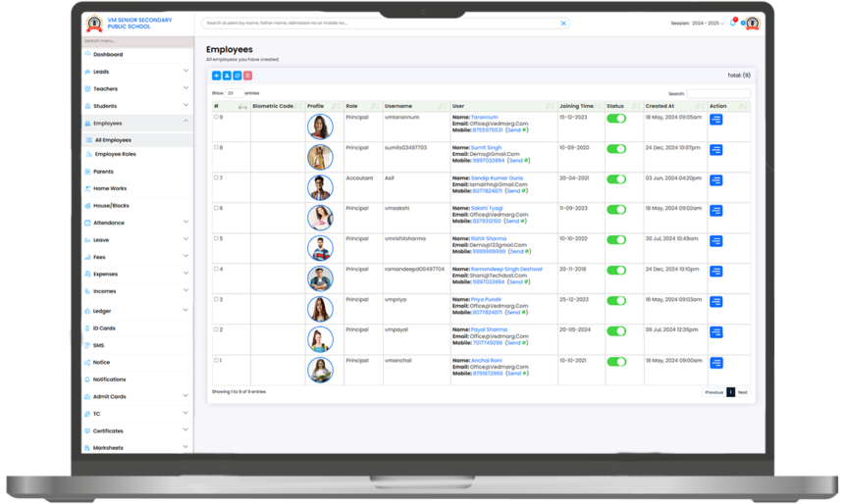
Task: Click the table Search input box
Action: coord(718,93)
